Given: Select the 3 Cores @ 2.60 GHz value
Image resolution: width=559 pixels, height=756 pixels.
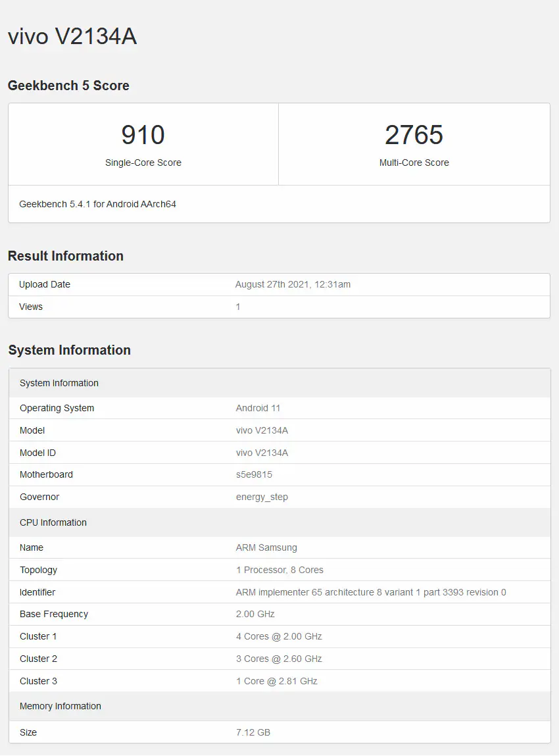Looking at the screenshot, I should 279,659.
